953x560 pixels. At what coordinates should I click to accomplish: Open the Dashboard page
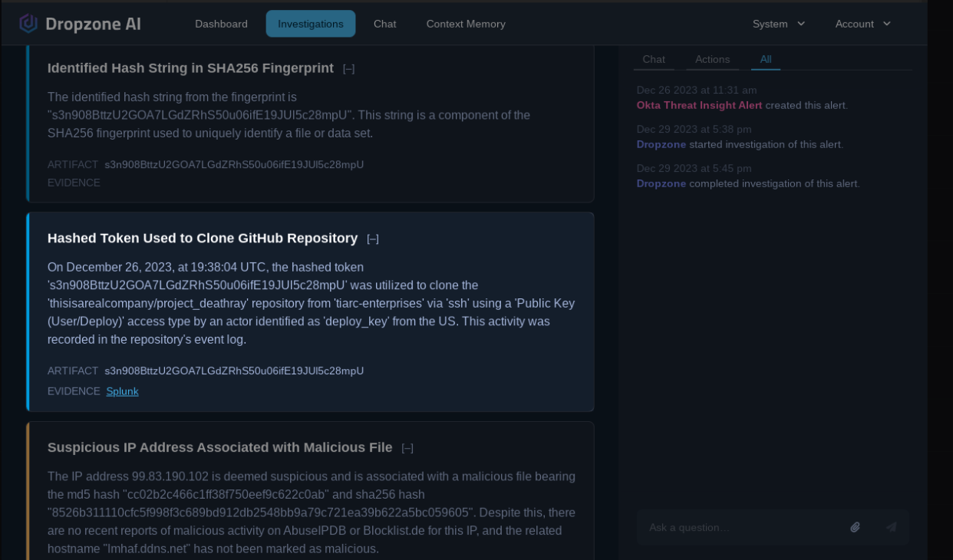click(x=221, y=24)
